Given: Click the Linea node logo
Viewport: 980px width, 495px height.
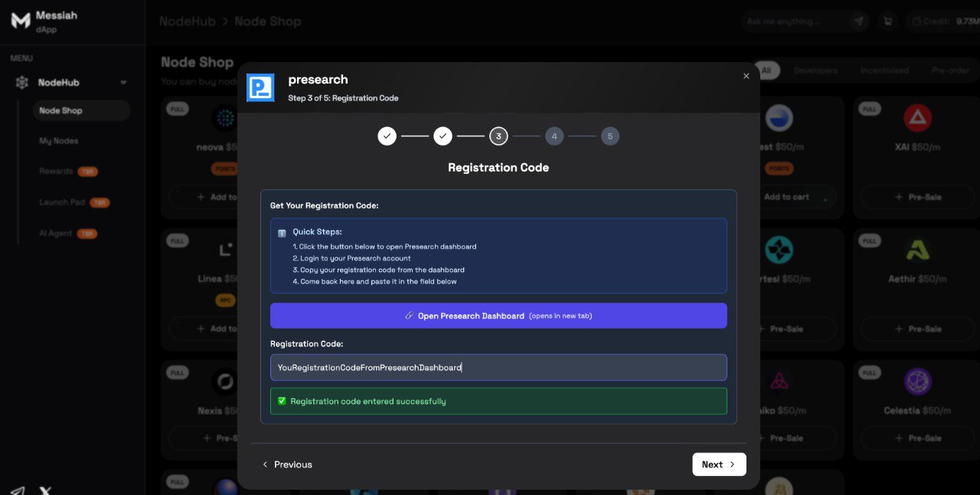Looking at the screenshot, I should 225,250.
